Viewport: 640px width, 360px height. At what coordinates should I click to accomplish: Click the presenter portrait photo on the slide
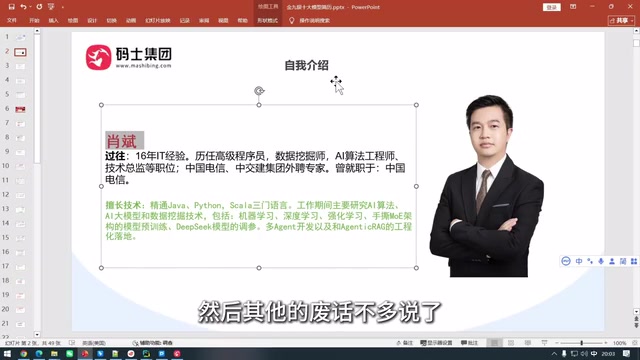(487, 186)
